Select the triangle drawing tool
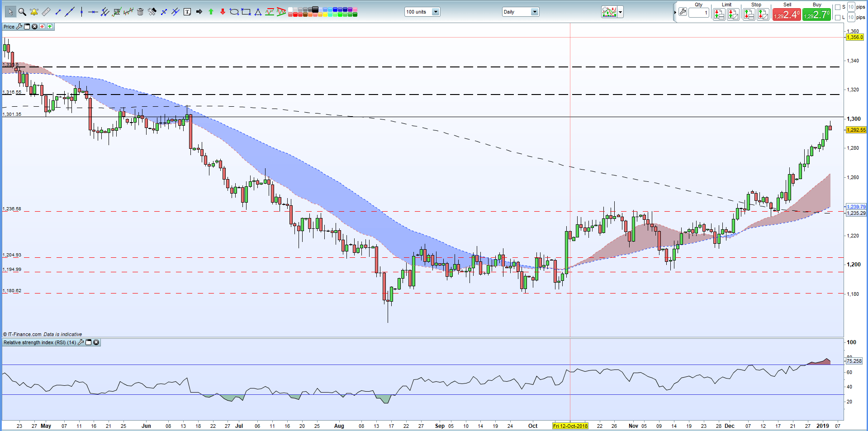Viewport: 868px width, 431px height. pos(258,12)
